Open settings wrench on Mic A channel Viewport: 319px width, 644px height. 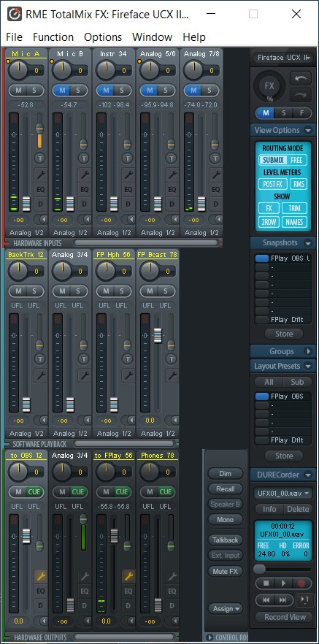click(x=40, y=175)
